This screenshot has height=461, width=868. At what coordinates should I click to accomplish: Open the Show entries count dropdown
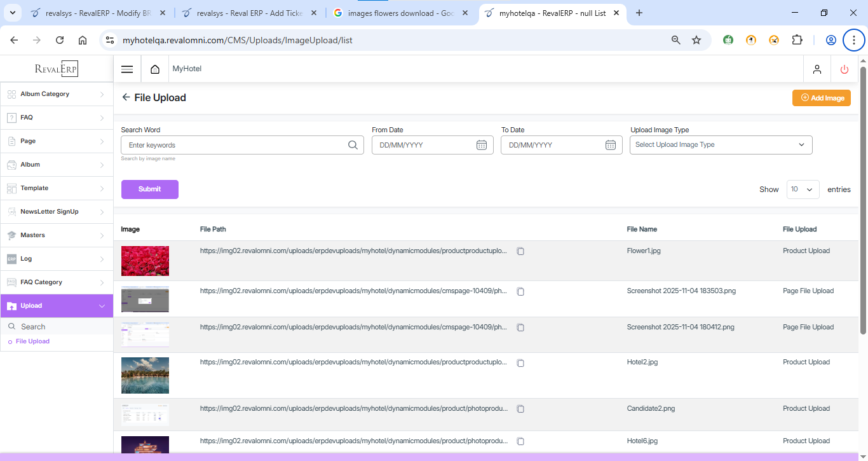click(803, 189)
